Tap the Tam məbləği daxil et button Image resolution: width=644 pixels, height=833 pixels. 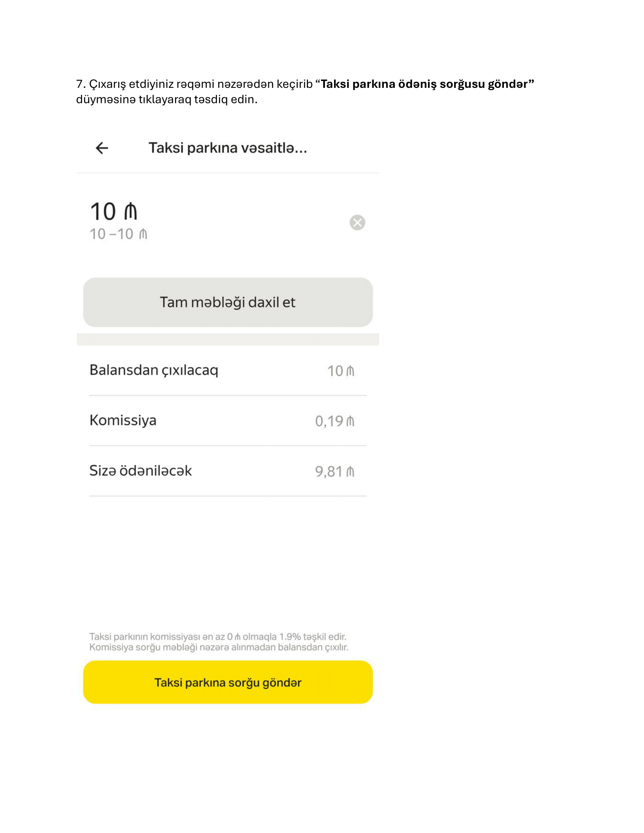pos(228,302)
